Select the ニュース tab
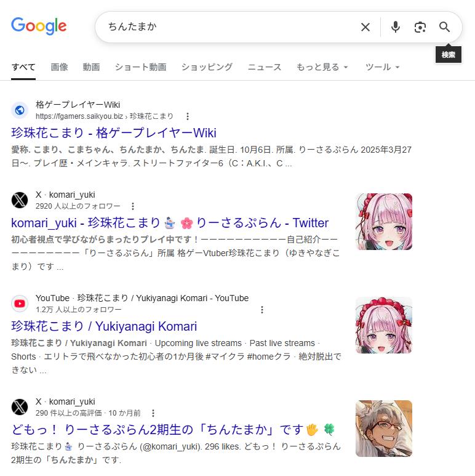This screenshot has width=475, height=476. 265,67
